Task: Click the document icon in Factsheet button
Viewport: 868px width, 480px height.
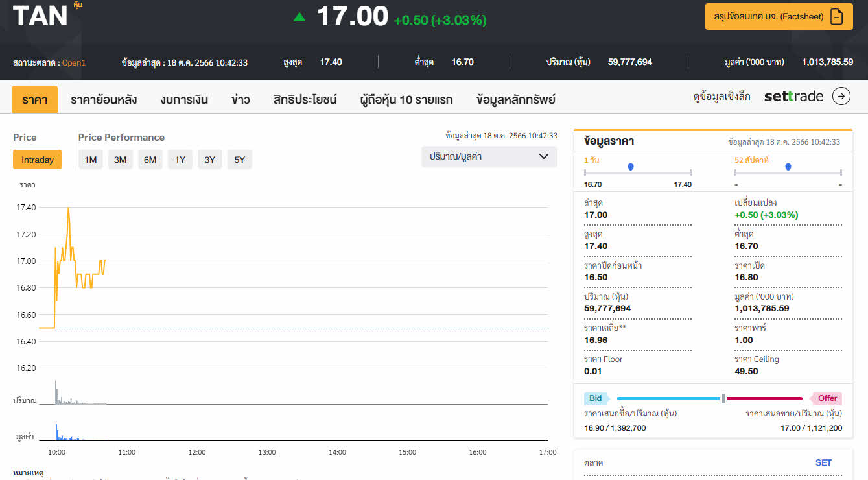Action: (x=836, y=17)
